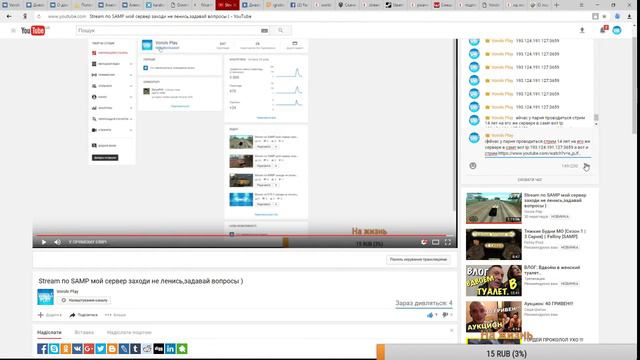Viewport: 640px width, 360px height.
Task: Click the hide chat link
Action: point(530,180)
